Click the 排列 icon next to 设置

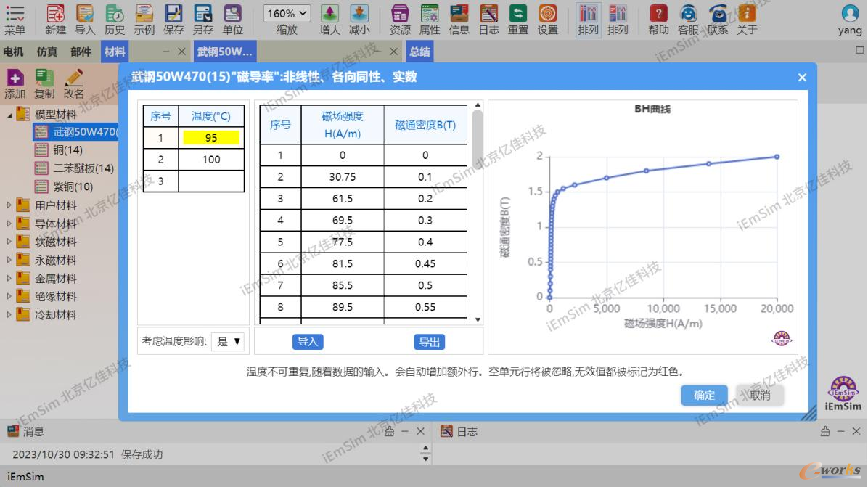588,20
